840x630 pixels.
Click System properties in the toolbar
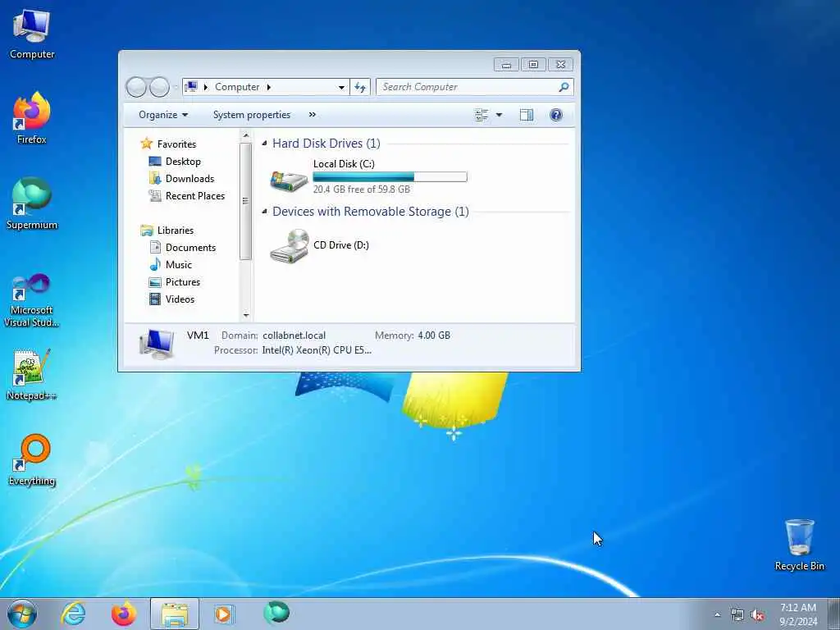coord(252,115)
